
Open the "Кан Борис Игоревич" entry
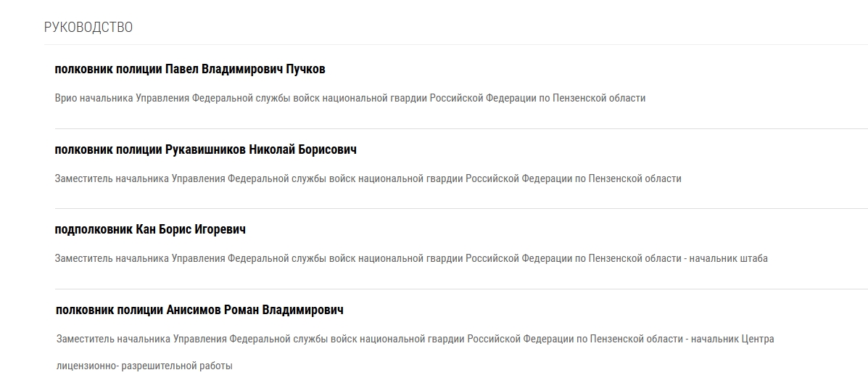(191, 230)
